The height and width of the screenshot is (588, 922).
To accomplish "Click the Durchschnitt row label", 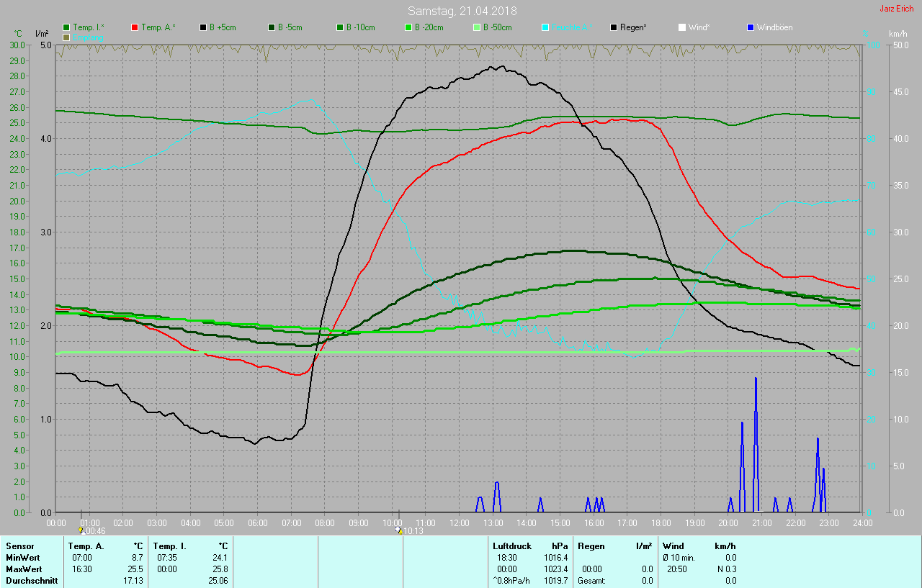I will pos(32,580).
